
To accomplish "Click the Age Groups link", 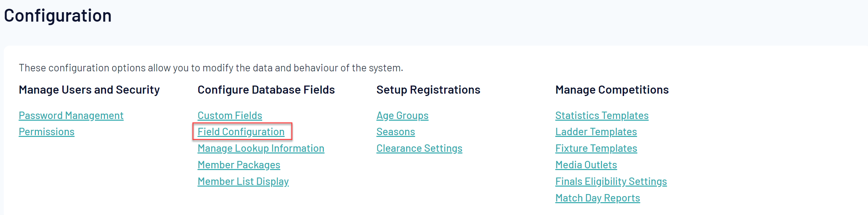I will 402,116.
